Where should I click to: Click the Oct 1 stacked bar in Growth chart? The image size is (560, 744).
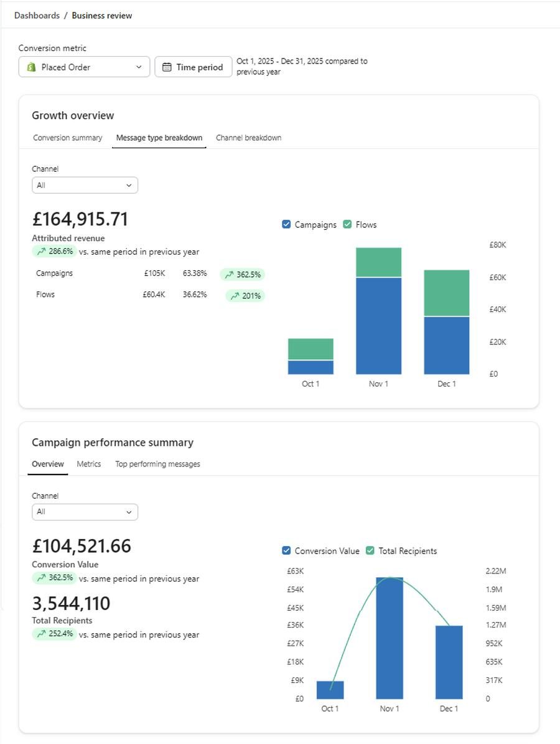point(310,356)
